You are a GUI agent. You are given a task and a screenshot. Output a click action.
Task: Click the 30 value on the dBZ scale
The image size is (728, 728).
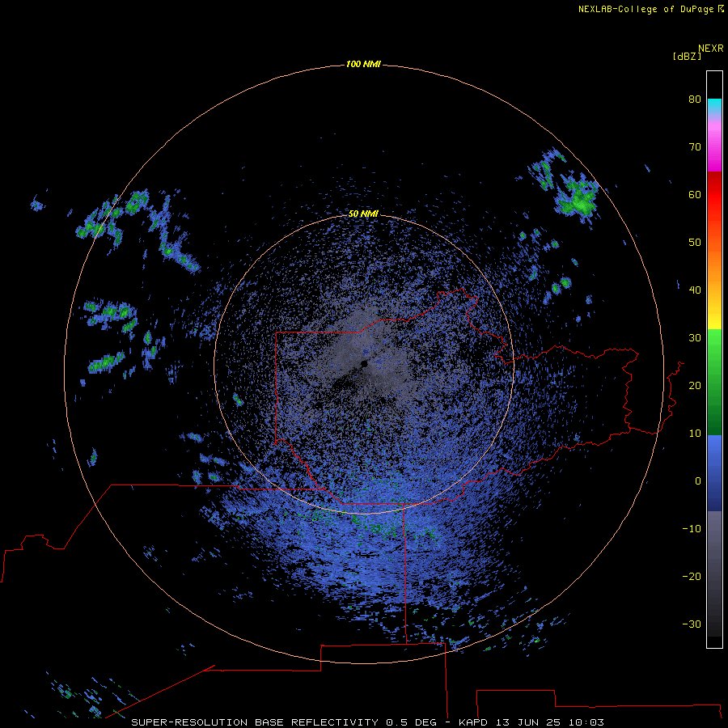pos(695,338)
